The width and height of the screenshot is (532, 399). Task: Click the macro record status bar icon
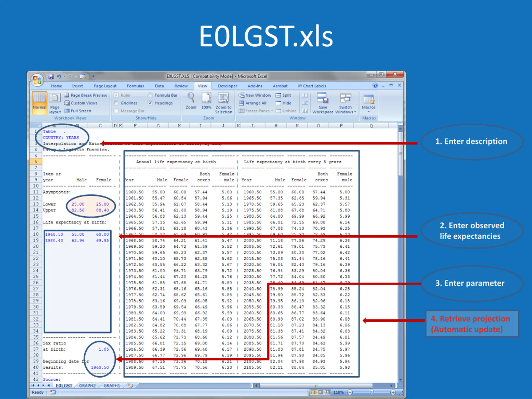click(x=53, y=392)
